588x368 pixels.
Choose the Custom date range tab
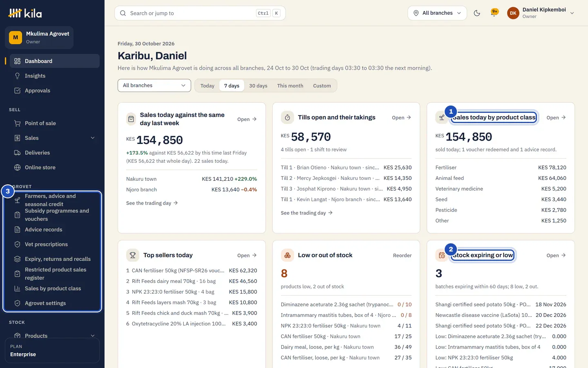coord(322,85)
